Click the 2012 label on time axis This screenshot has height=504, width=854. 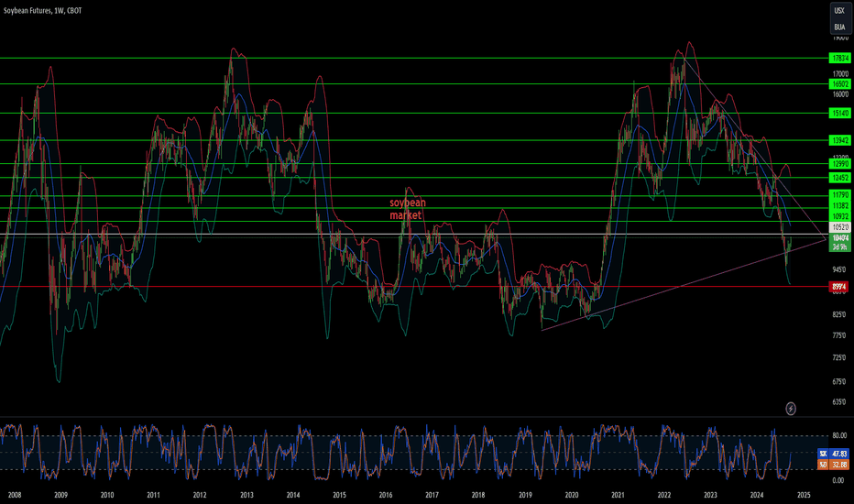click(200, 495)
